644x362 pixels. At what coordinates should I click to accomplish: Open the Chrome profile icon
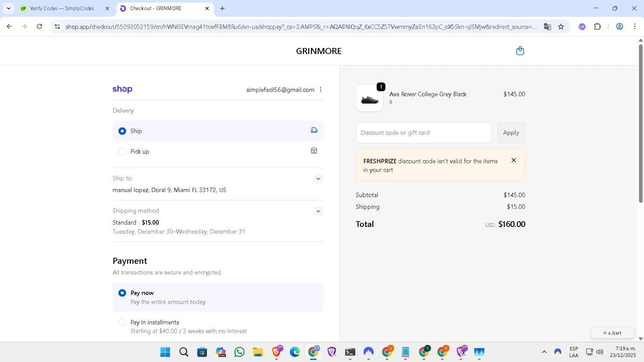click(620, 27)
